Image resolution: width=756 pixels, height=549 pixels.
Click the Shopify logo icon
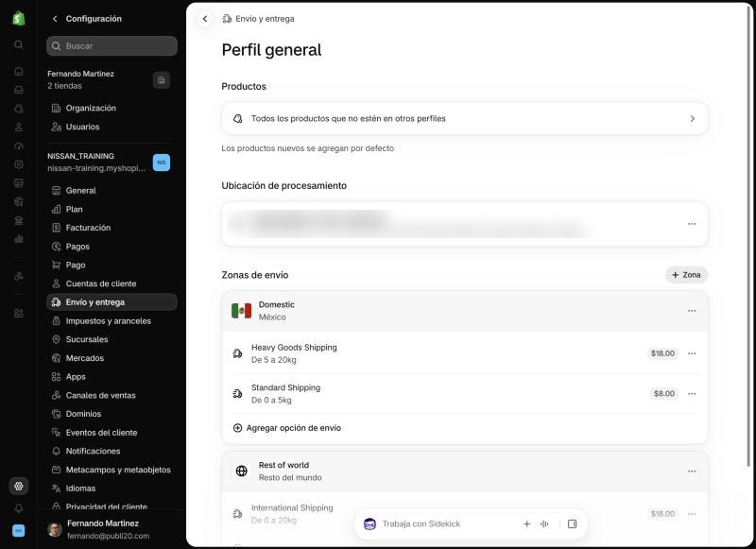click(x=18, y=18)
